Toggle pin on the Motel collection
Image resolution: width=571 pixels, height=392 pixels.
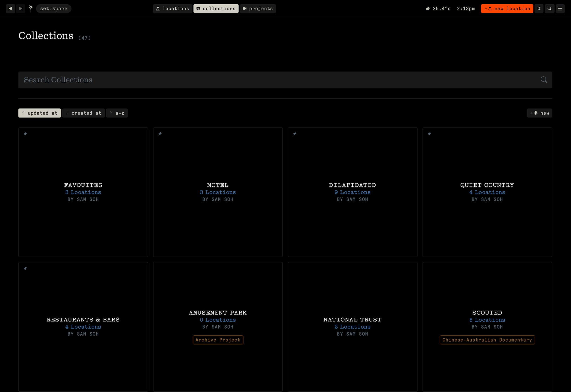160,134
